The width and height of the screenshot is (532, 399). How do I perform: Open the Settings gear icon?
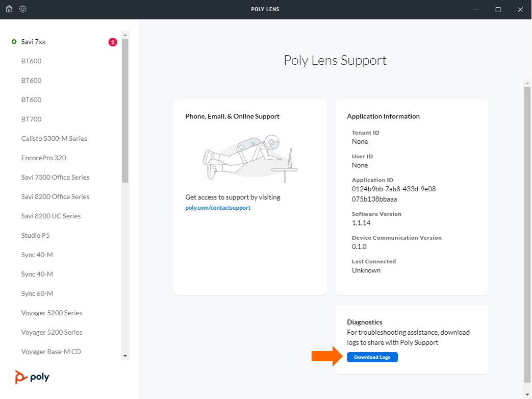[x=23, y=9]
